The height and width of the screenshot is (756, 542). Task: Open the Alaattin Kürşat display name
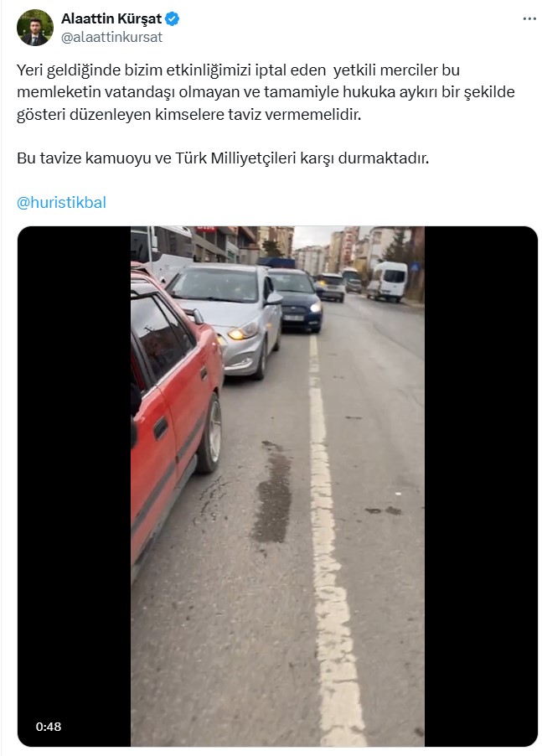[x=111, y=18]
